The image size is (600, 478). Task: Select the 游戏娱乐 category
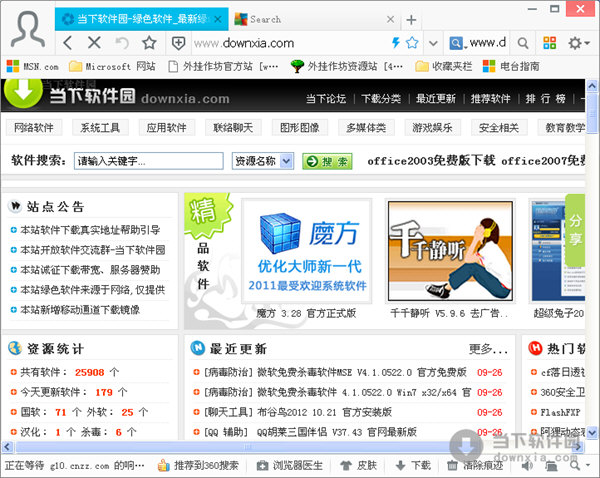(432, 128)
